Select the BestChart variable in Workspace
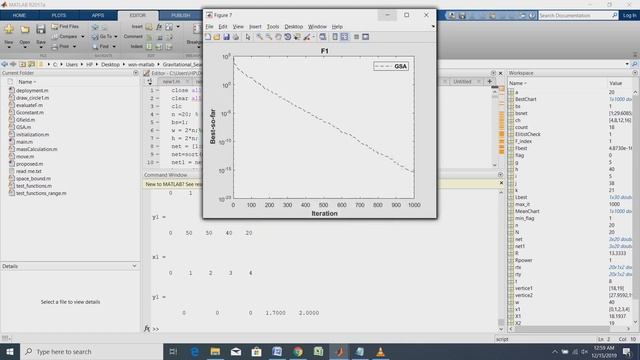 [x=525, y=99]
